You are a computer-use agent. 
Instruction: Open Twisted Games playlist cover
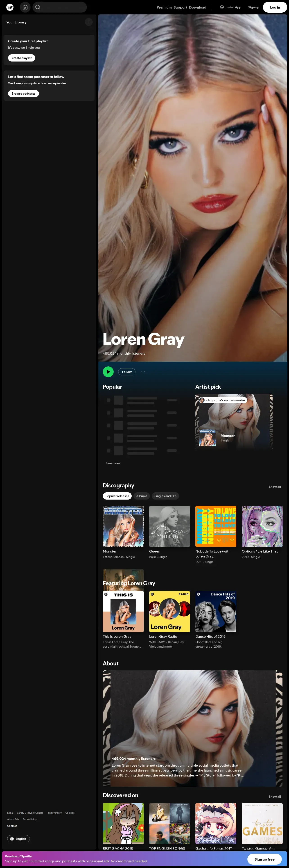(x=262, y=824)
